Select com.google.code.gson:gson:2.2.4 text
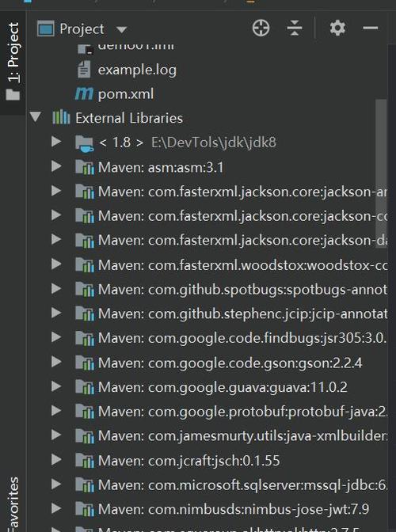Viewport: 396px width, 532px height. coord(230,363)
